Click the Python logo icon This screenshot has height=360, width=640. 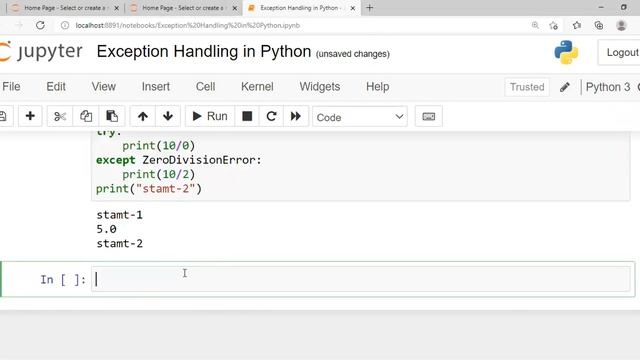tap(566, 52)
